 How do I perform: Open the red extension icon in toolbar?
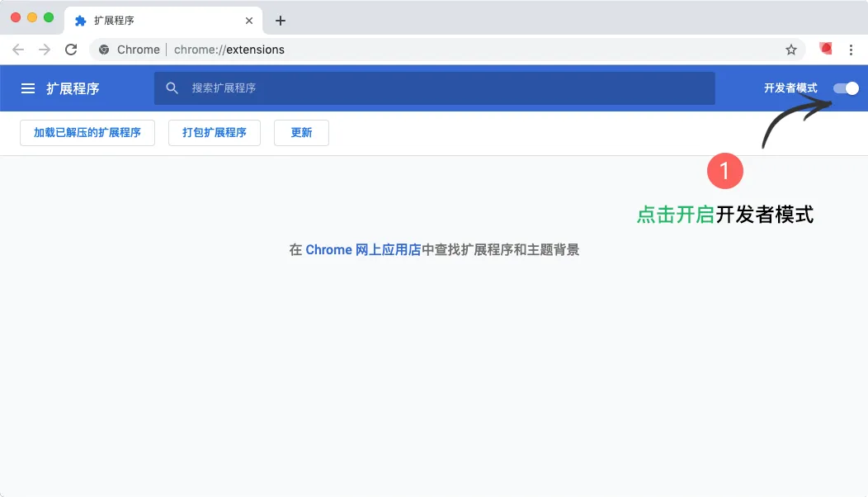point(826,49)
